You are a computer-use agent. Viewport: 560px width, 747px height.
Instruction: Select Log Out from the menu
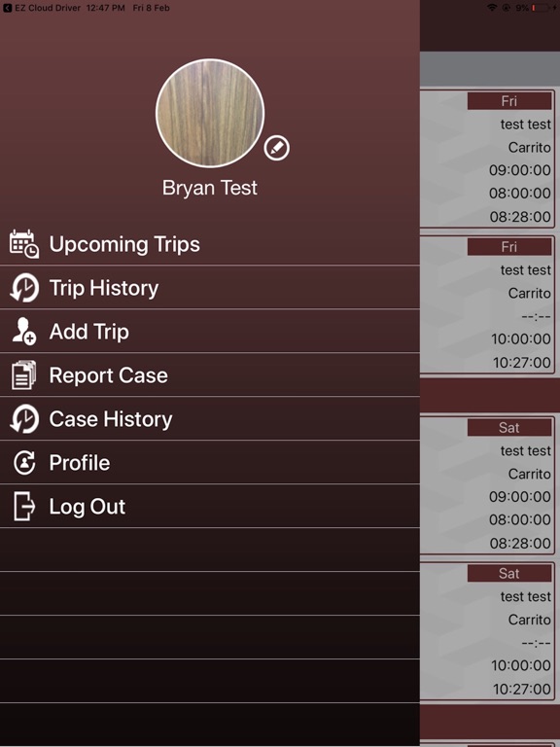point(210,507)
